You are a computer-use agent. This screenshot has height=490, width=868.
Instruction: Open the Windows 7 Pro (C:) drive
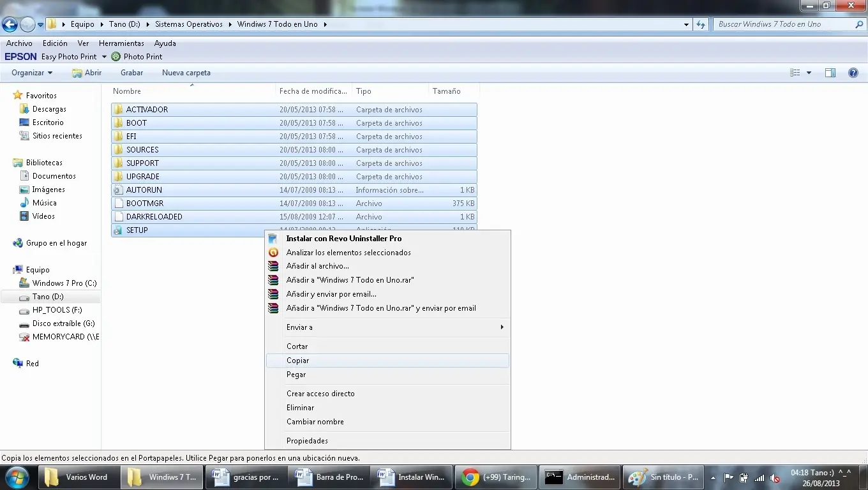64,283
